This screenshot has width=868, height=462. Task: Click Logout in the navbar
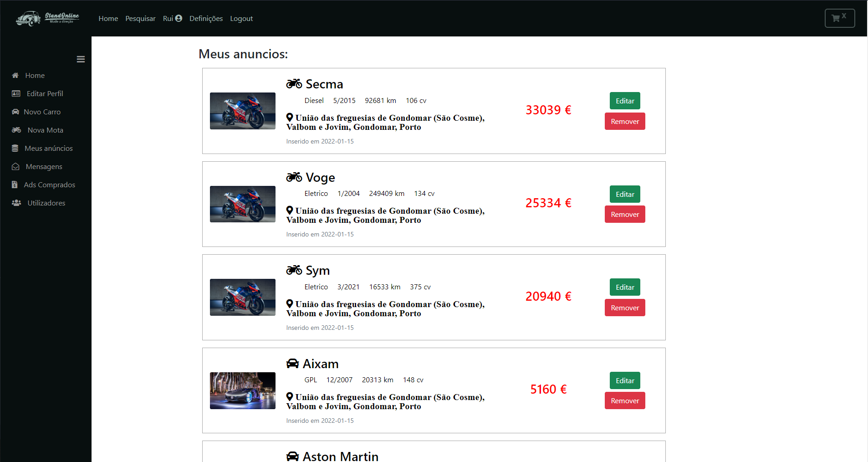coord(241,19)
